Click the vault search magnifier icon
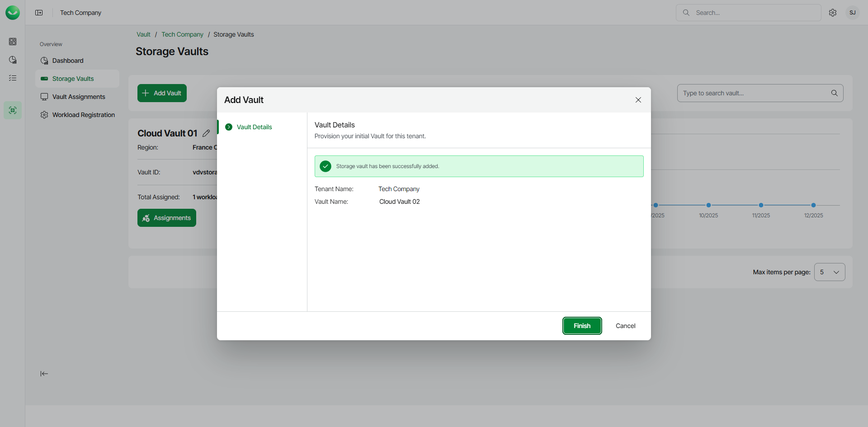Image resolution: width=868 pixels, height=427 pixels. [x=834, y=93]
